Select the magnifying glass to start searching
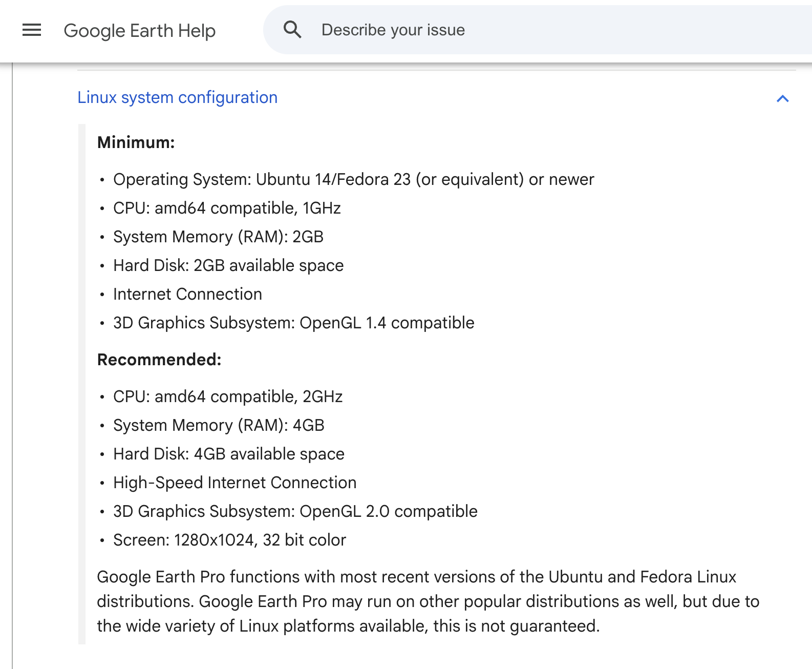This screenshot has width=812, height=669. pyautogui.click(x=292, y=29)
